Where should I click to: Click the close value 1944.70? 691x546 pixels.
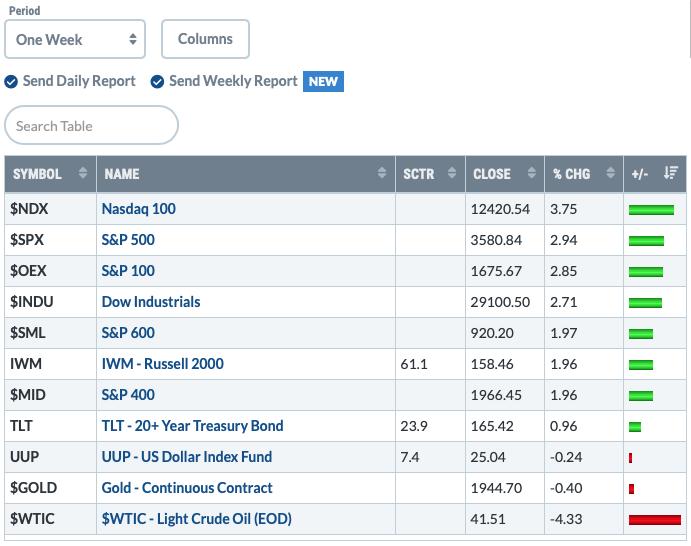point(496,488)
